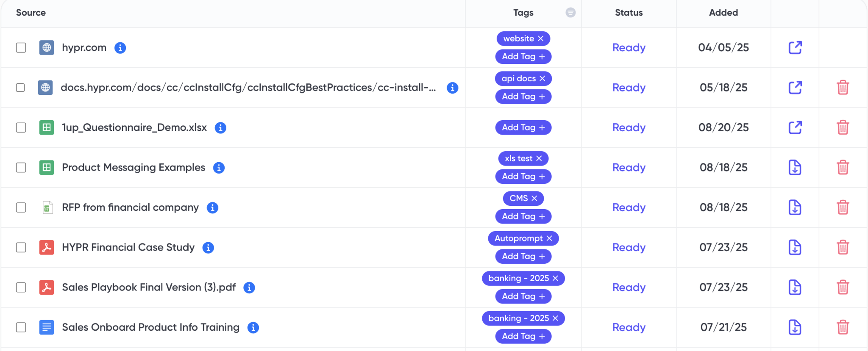Download RFP from financial company file
The image size is (868, 351).
tap(795, 207)
